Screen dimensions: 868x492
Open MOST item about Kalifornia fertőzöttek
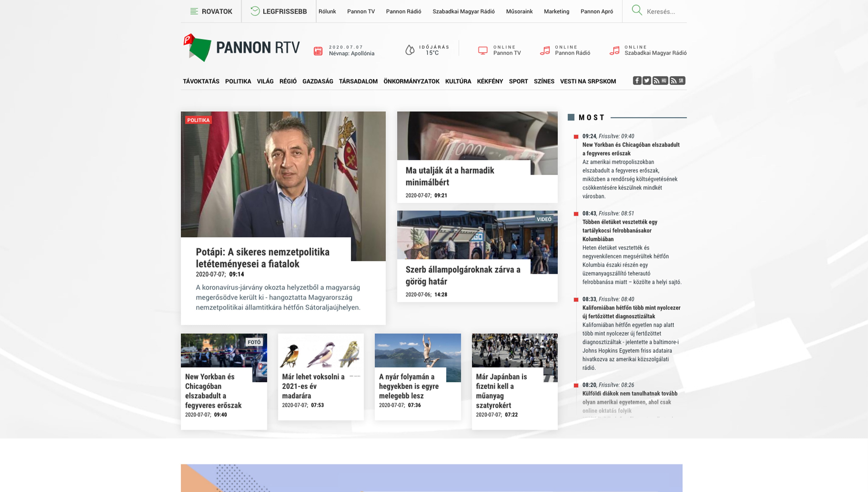631,312
